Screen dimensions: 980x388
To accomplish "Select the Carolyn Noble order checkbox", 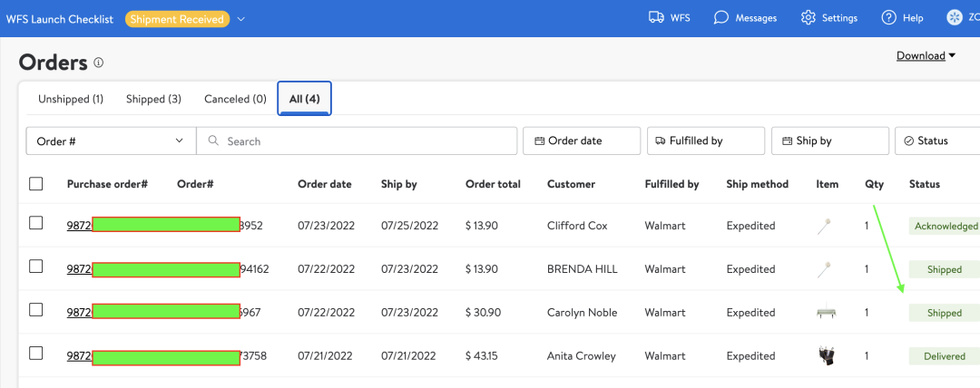I will [x=36, y=310].
